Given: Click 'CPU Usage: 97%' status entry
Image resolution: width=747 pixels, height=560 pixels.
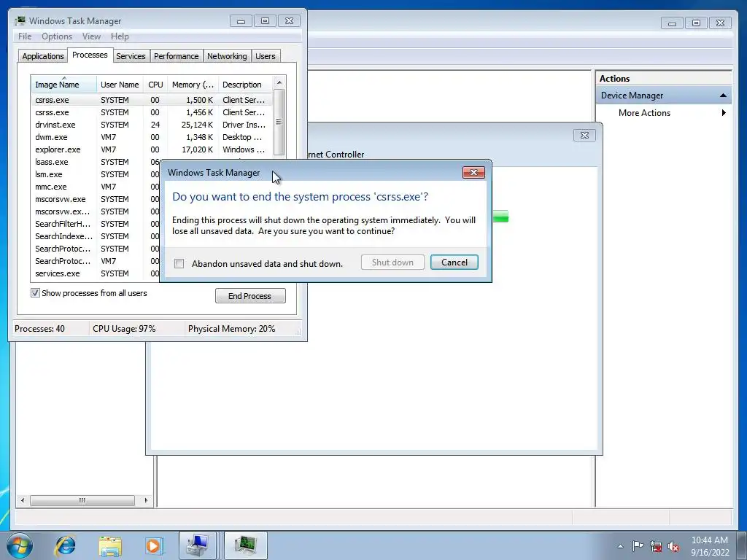Looking at the screenshot, I should [124, 329].
